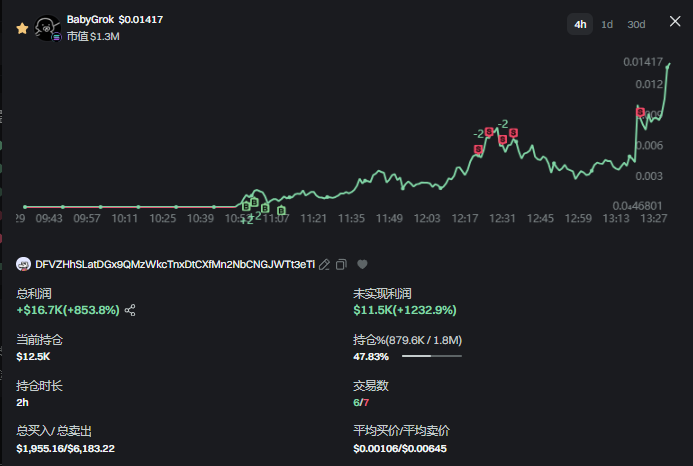Image resolution: width=693 pixels, height=466 pixels.
Task: Click the 47.83% holding percentage
Action: (x=371, y=356)
